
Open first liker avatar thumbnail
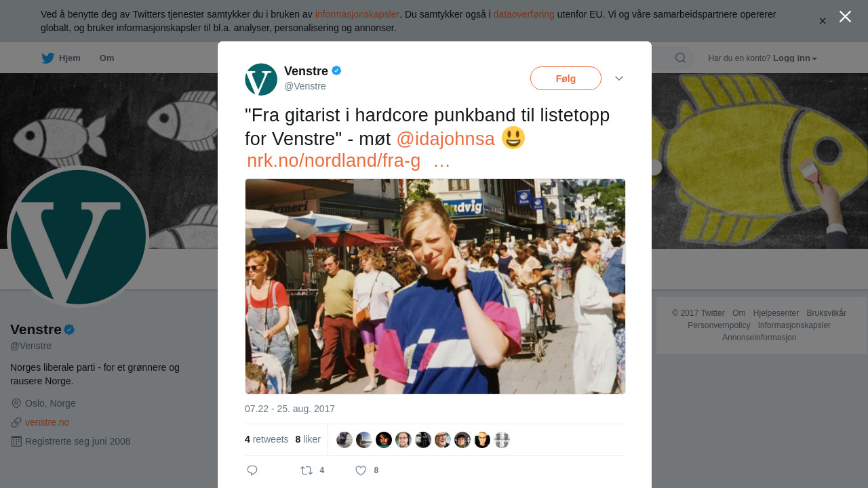[x=344, y=440]
